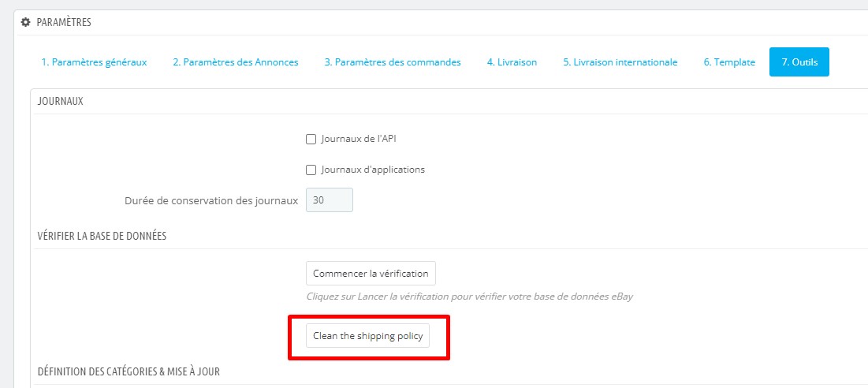The width and height of the screenshot is (868, 388).
Task: Focus the log retention duration field
Action: click(329, 200)
